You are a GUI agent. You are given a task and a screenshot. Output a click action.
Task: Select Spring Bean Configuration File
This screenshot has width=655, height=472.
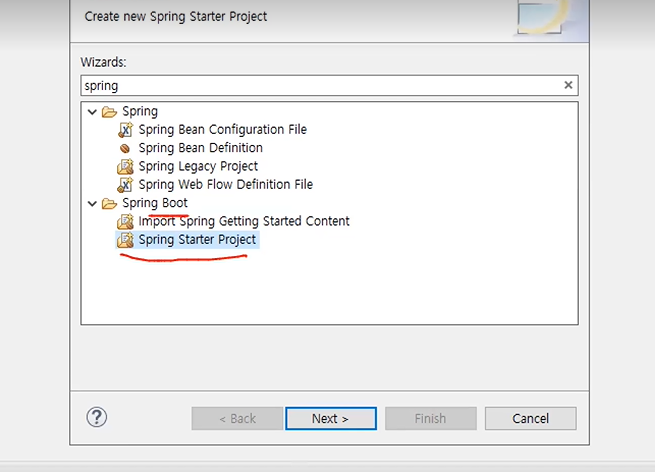(223, 129)
